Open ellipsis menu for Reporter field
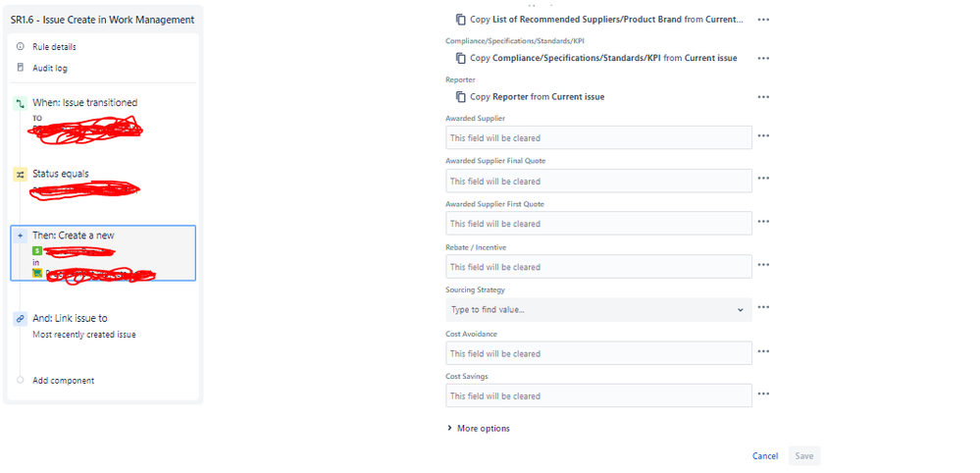 [763, 97]
